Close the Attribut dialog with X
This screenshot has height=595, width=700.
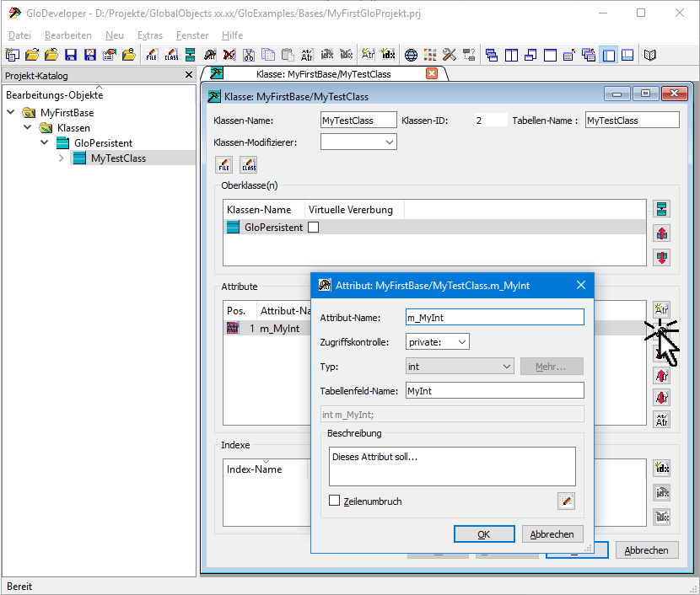581,285
